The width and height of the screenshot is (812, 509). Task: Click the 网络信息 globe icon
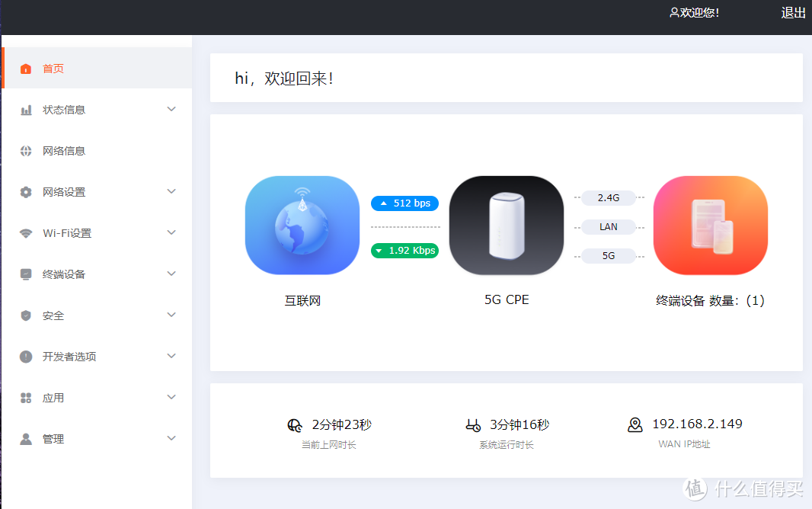tap(26, 150)
